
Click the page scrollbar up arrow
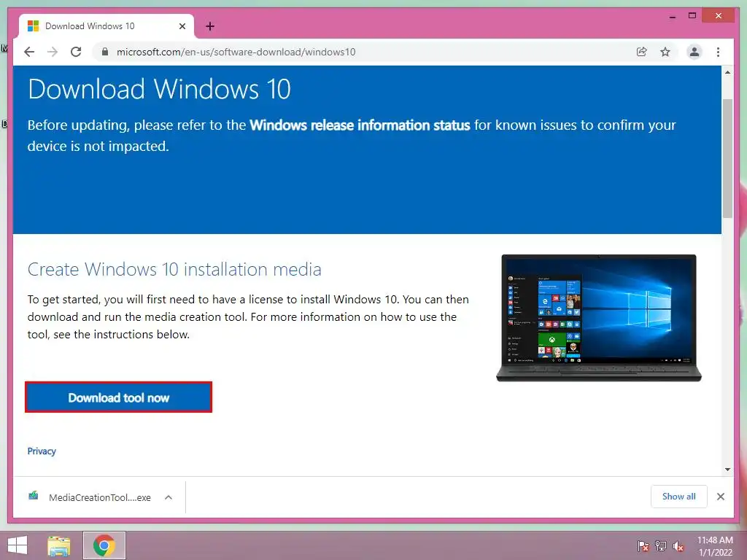(x=727, y=72)
